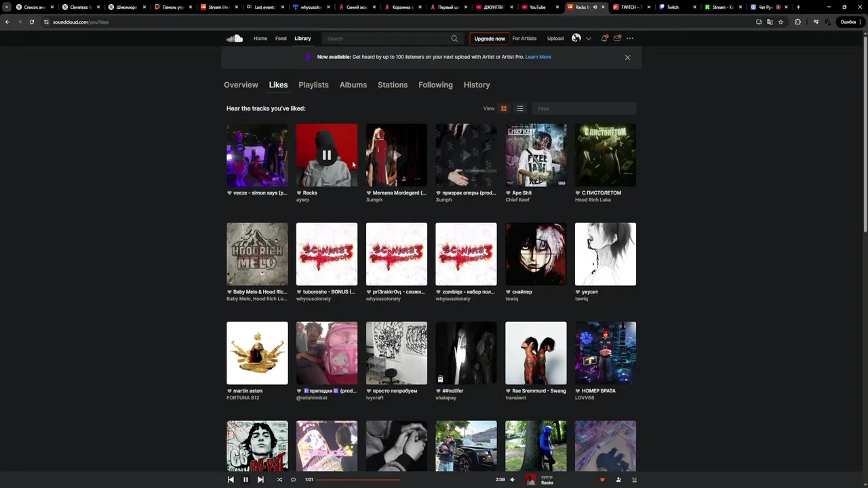Open the veeze - simon says cover
The image size is (868, 488).
pos(257,155)
